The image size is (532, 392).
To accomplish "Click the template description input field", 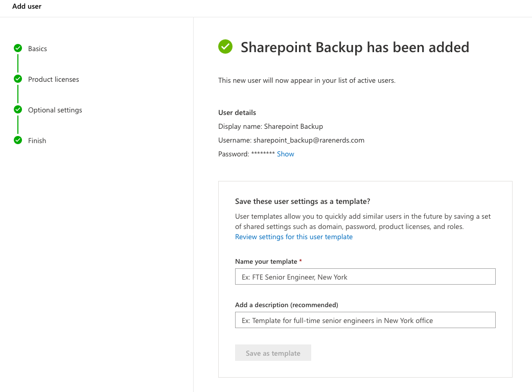I will click(365, 320).
